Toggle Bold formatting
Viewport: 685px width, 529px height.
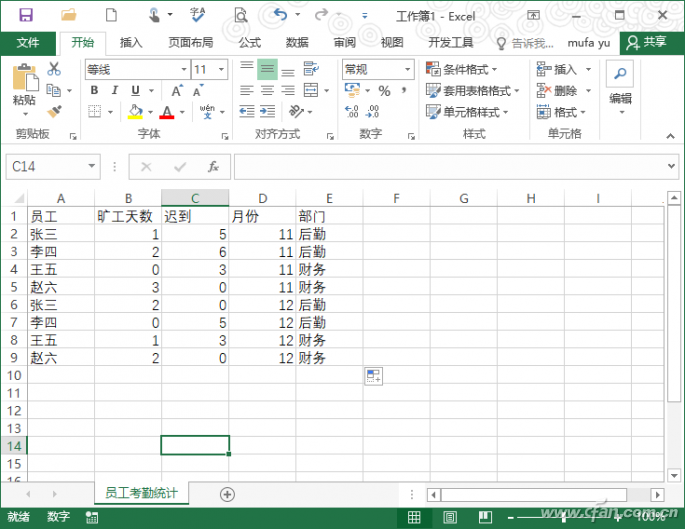(94, 90)
